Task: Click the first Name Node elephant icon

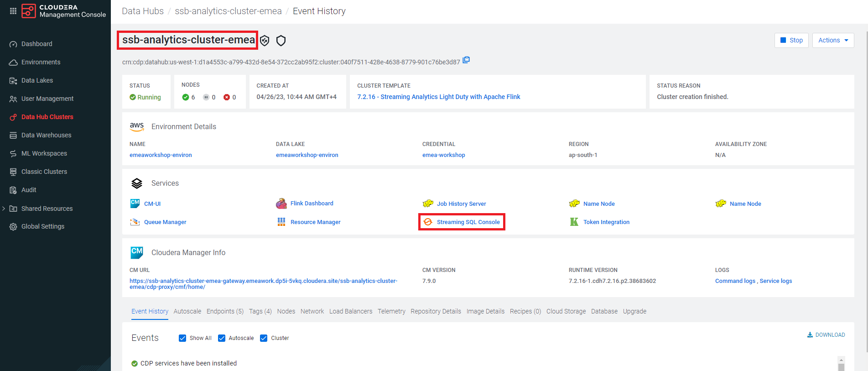Action: point(574,204)
